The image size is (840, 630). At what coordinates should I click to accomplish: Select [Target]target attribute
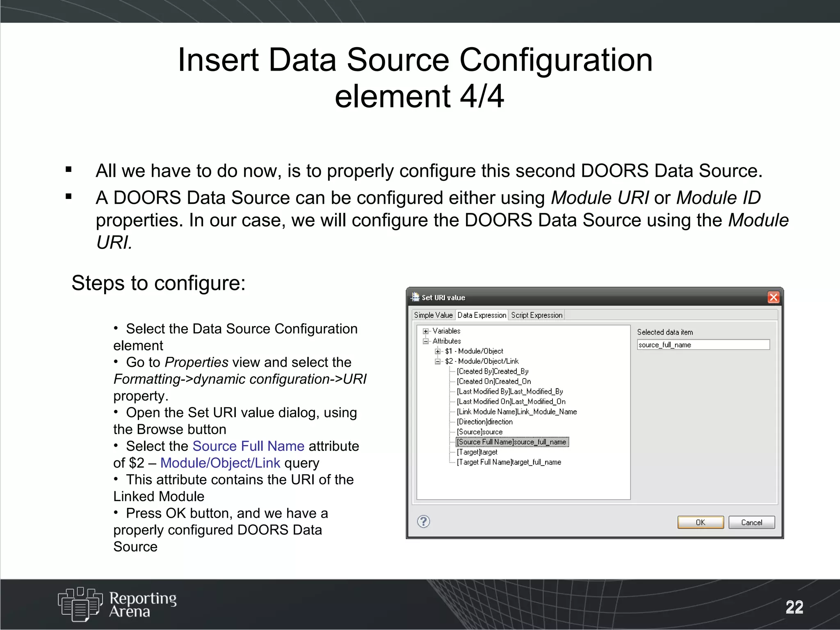(x=477, y=452)
